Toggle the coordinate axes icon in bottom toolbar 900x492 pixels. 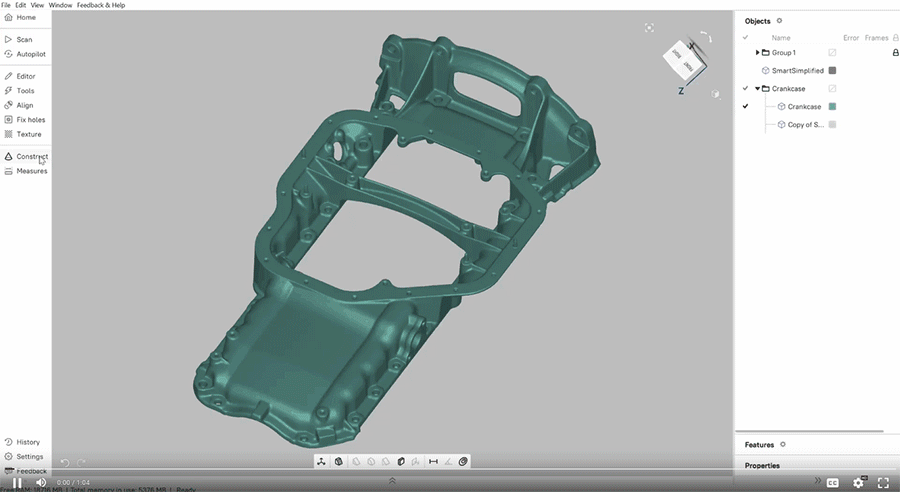(321, 461)
